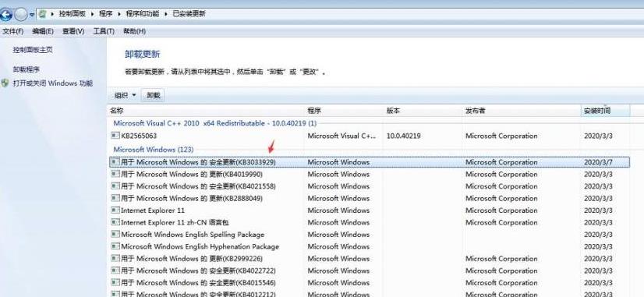Select 控制面板 in the breadcrumb

[x=72, y=13]
